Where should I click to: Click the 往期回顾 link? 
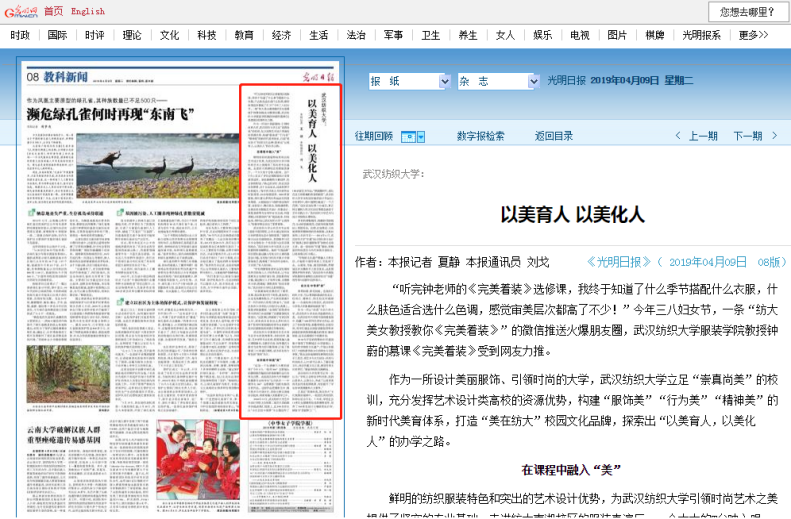coord(373,136)
